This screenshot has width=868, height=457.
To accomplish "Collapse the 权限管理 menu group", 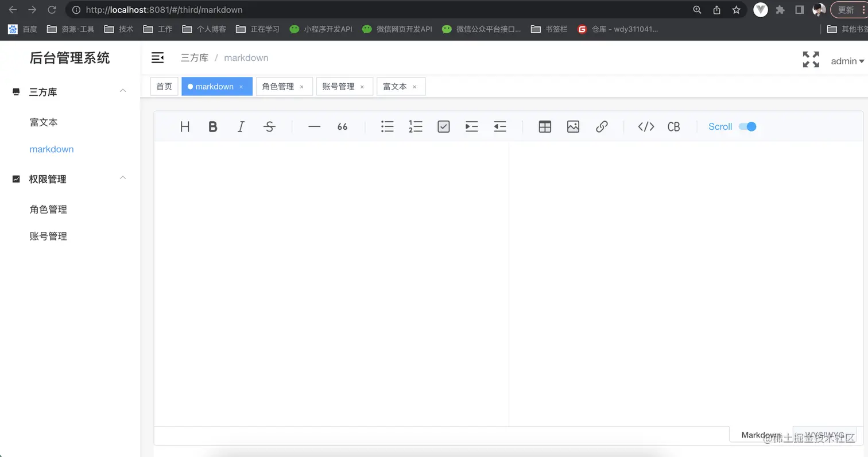I will pyautogui.click(x=70, y=179).
